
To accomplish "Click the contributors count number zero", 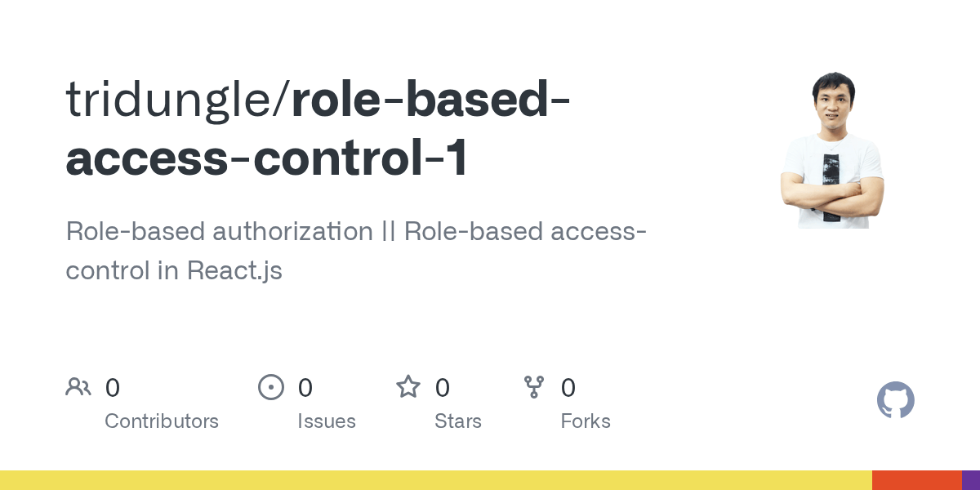I will [113, 388].
